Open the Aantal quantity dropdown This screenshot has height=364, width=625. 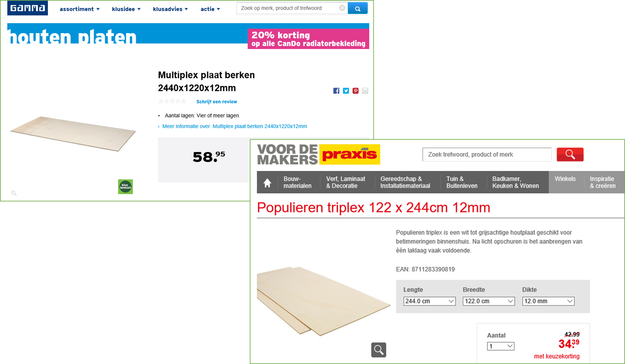click(501, 346)
